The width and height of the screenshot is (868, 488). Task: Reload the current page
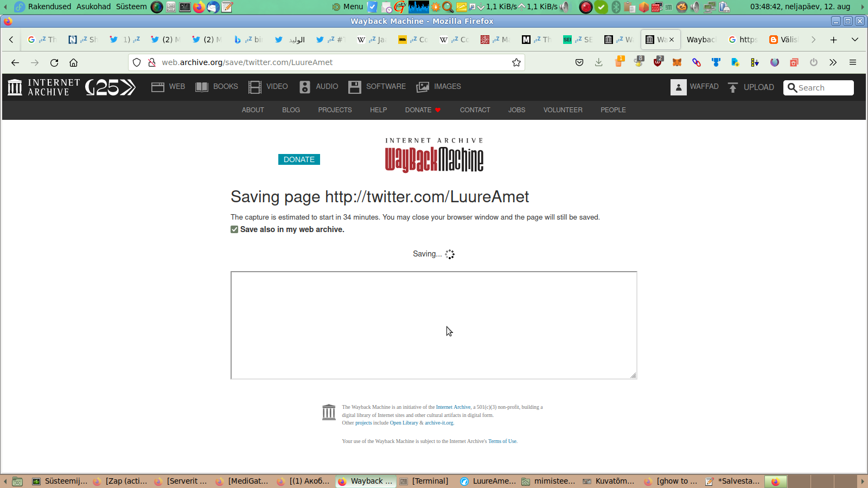54,62
